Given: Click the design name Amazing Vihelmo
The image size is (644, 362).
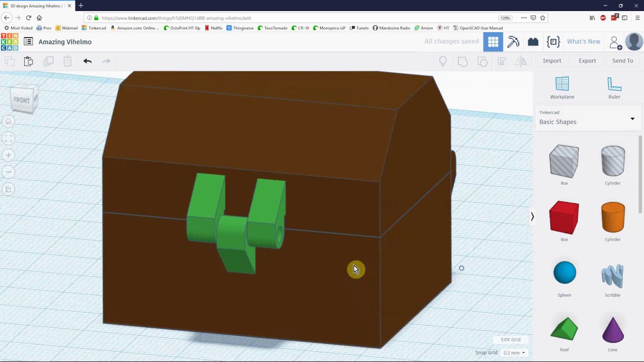Looking at the screenshot, I should point(65,42).
